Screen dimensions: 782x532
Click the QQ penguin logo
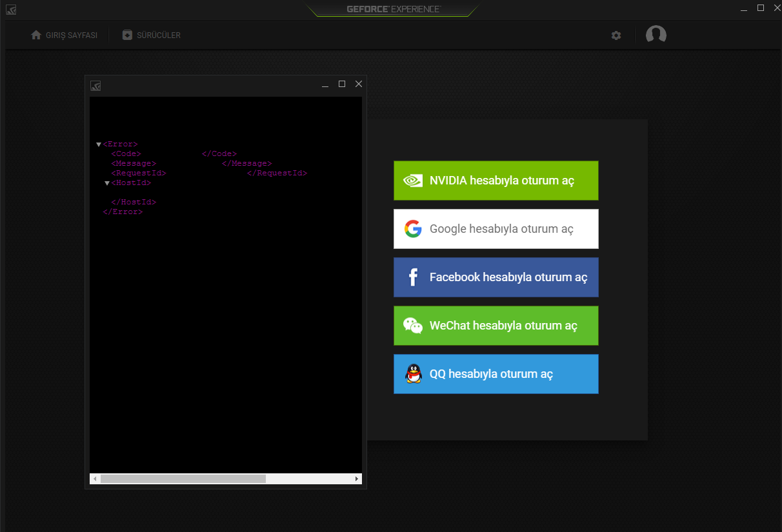coord(413,374)
